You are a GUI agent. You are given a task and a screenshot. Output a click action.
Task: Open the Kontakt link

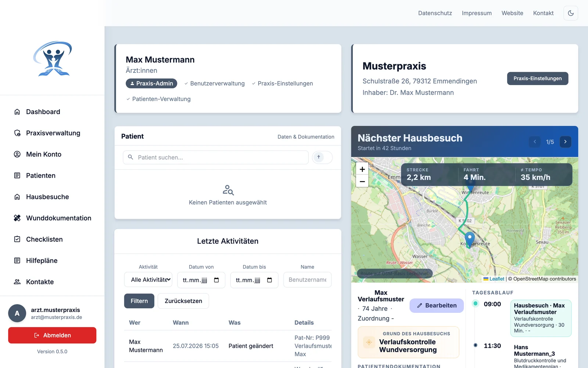point(543,13)
